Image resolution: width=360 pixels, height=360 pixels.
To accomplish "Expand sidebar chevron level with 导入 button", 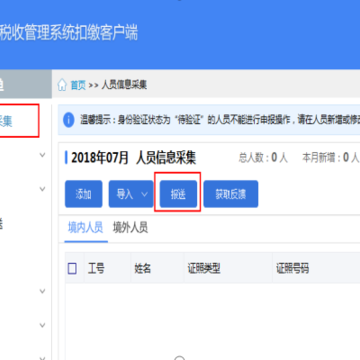I will pos(42,189).
